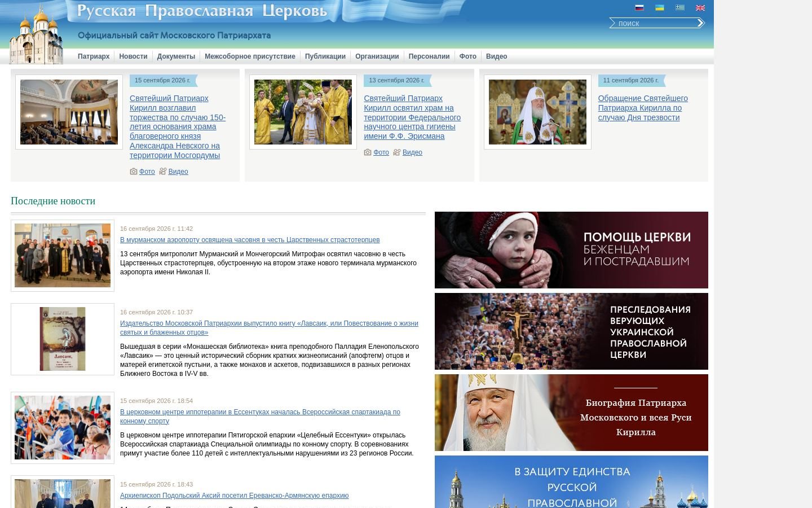Open the Патриарх menu
This screenshot has width=812, height=508.
[x=94, y=56]
